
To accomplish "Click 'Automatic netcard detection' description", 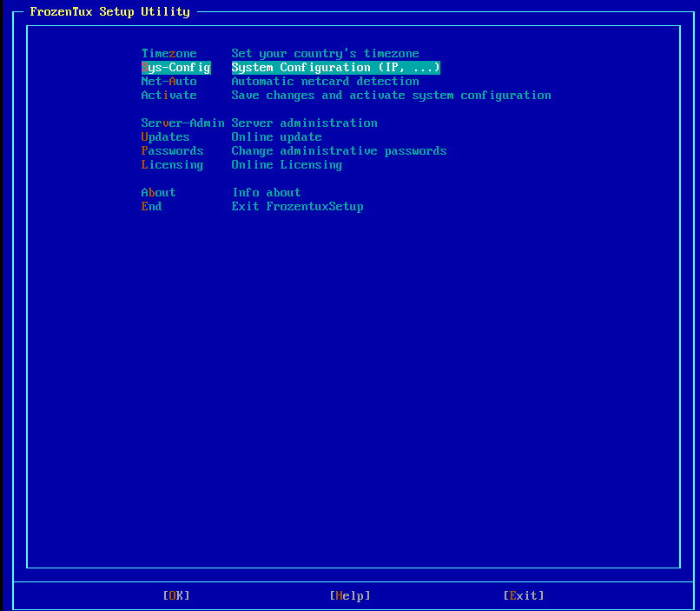I will (325, 82).
